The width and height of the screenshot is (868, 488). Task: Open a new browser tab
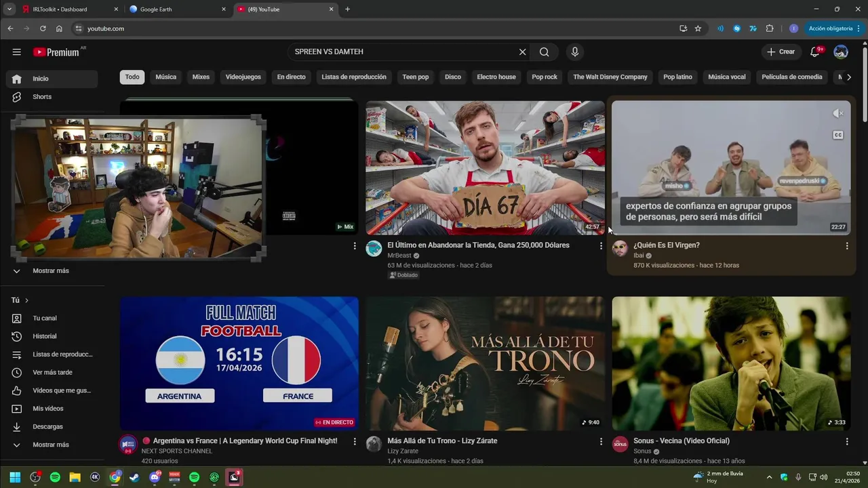[x=347, y=9]
